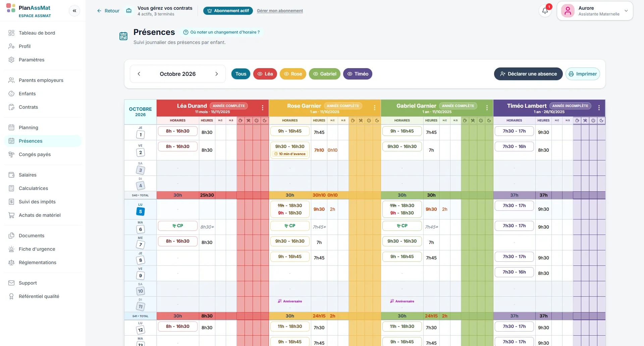This screenshot has height=346, width=644.
Task: Click the Achats de matériel cart icon
Action: (11, 215)
